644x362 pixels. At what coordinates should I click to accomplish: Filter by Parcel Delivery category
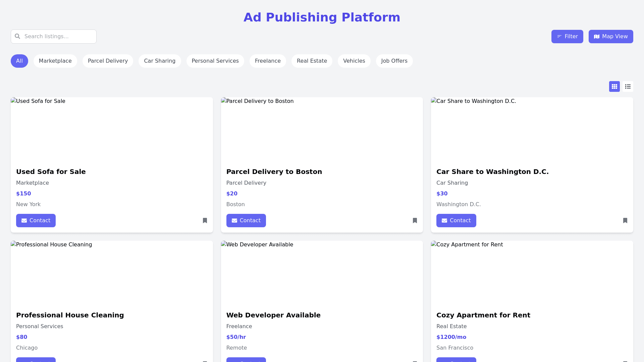[108, 61]
